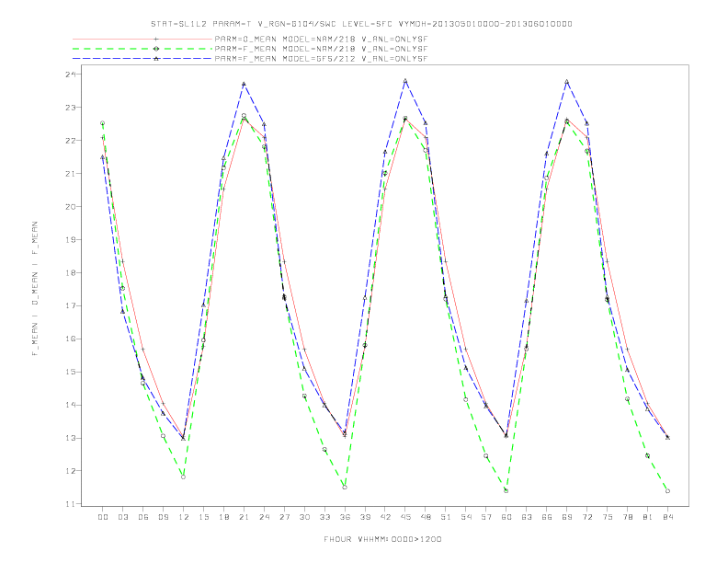Click the blue triangle peak at hour 45
728x563 pixels.
pyautogui.click(x=405, y=81)
